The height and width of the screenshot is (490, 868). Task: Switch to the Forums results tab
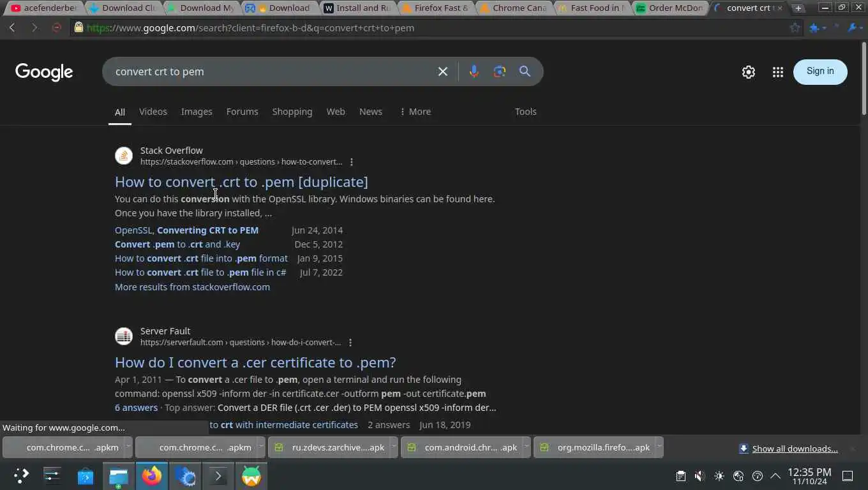(242, 112)
